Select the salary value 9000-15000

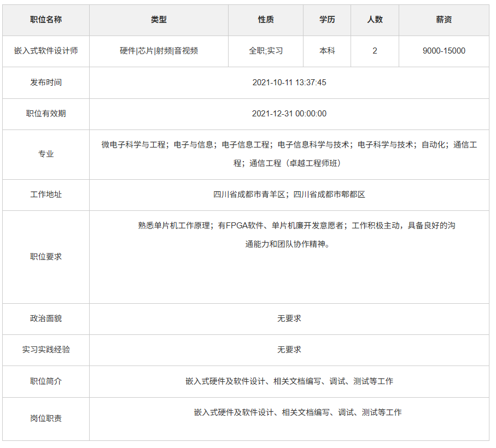444,51
